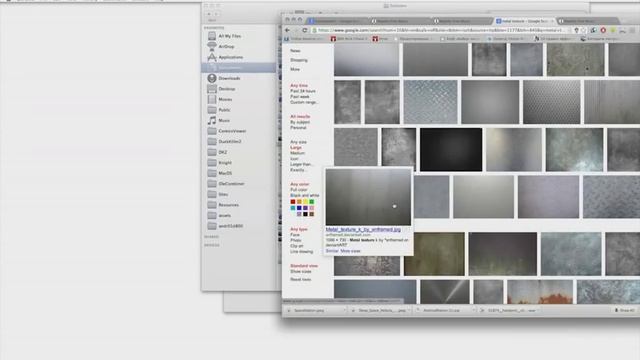640x360 pixels.
Task: Sort image results By subject
Action: (x=300, y=122)
